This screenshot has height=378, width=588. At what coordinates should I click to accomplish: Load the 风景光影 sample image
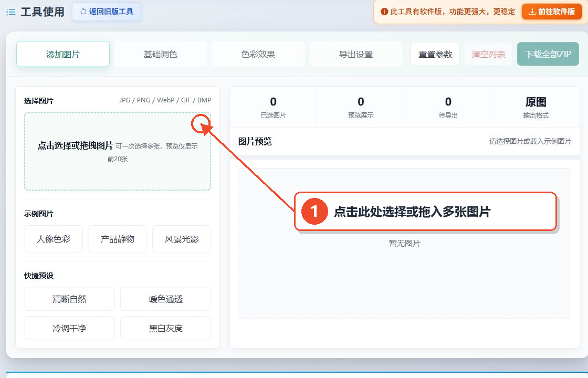[x=182, y=239]
